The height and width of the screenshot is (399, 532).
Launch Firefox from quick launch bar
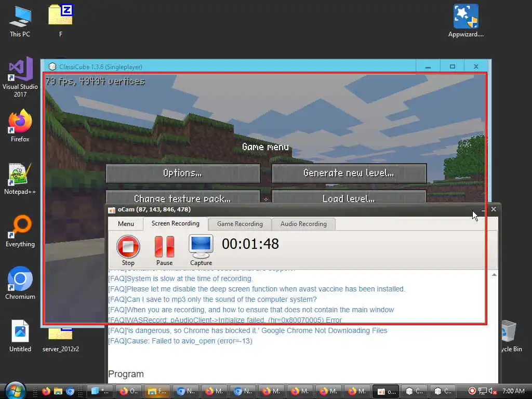click(46, 391)
